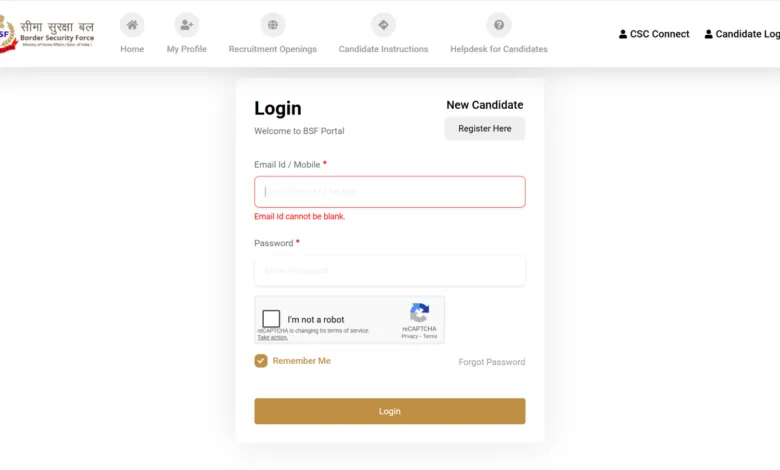Image resolution: width=780 pixels, height=470 pixels.
Task: Focus the Email Id / Mobile field
Action: coord(389,192)
